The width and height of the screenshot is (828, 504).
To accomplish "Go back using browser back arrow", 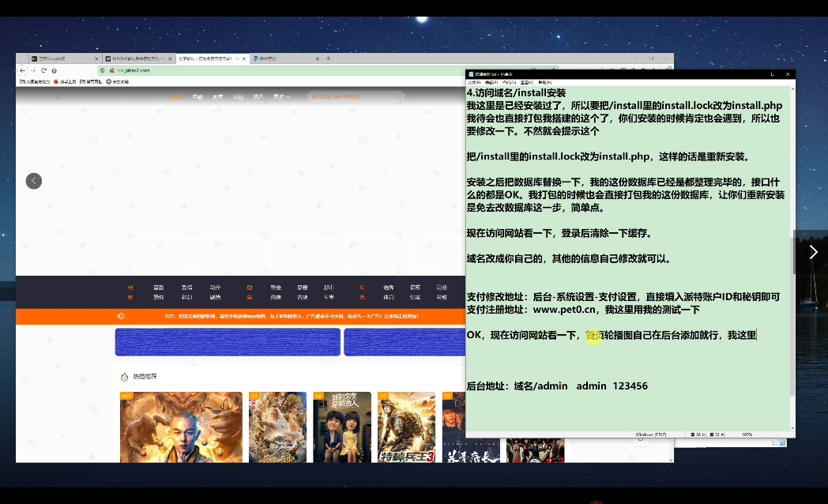I will point(22,70).
